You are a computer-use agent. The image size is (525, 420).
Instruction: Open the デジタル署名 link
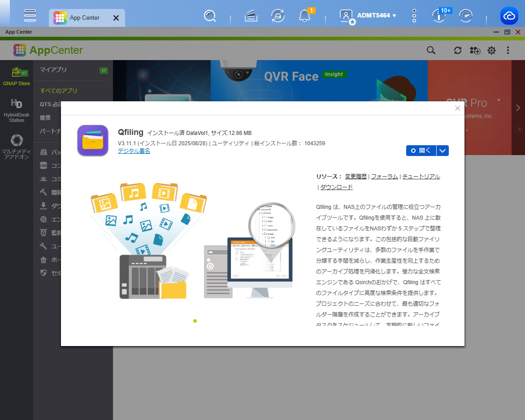point(134,151)
